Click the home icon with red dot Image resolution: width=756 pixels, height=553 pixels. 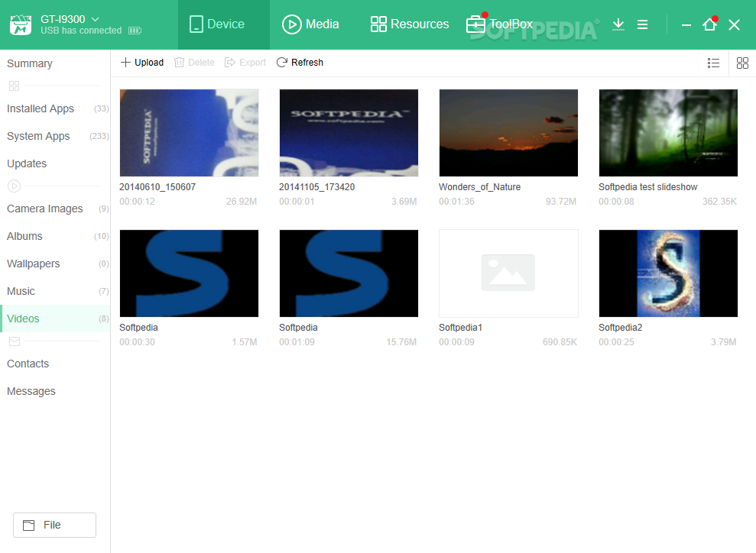(x=709, y=24)
